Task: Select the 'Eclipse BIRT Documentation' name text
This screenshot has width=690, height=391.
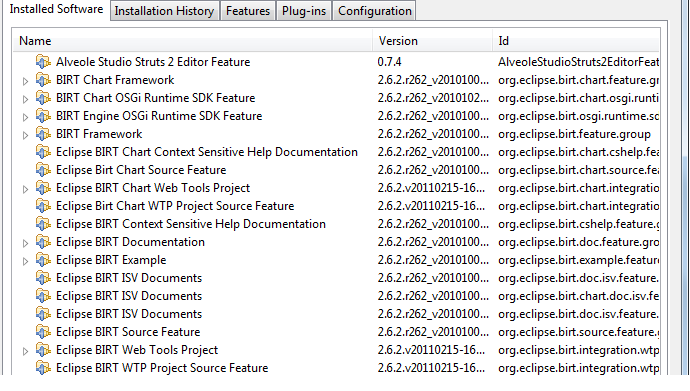Action: [x=130, y=242]
